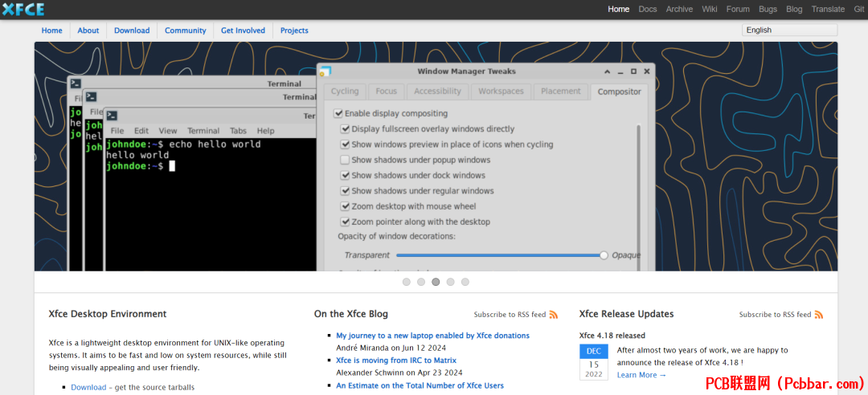Open the Terminal window's File menu
This screenshot has width=868, height=395.
click(x=117, y=131)
